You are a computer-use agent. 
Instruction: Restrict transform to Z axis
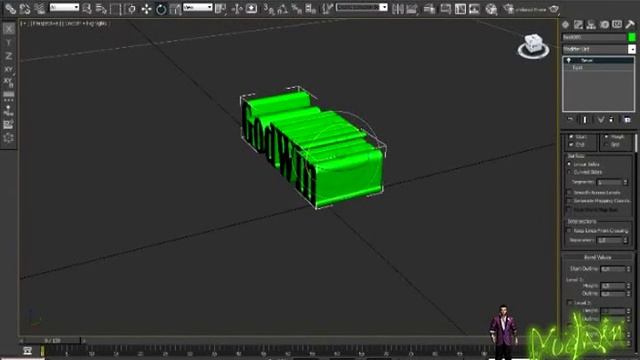click(x=9, y=56)
